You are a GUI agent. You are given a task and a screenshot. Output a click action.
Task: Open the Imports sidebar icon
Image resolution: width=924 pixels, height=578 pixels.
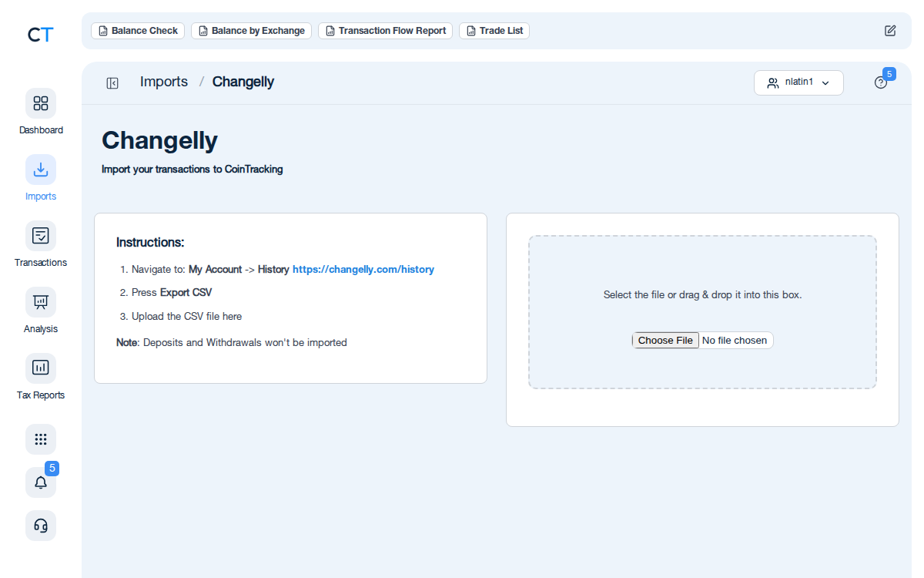pyautogui.click(x=41, y=170)
